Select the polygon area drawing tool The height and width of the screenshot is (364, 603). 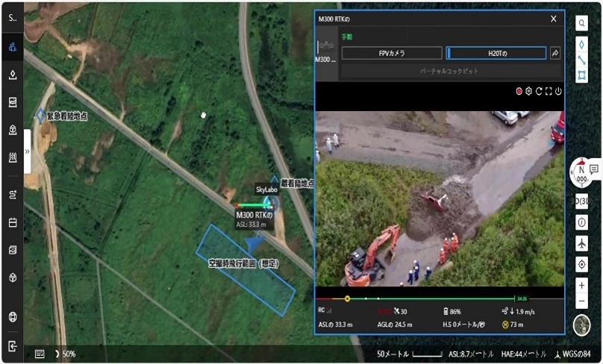click(581, 75)
